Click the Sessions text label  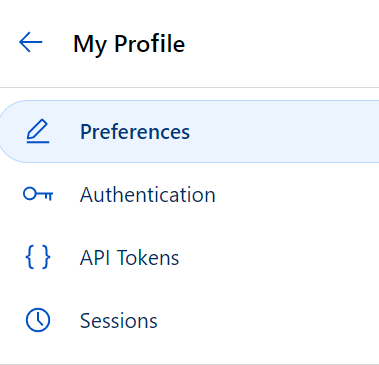point(118,321)
